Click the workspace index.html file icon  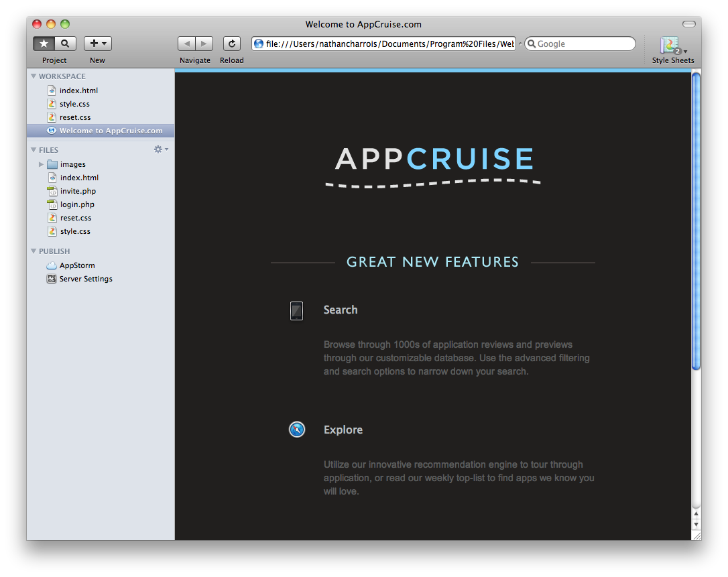coord(52,90)
